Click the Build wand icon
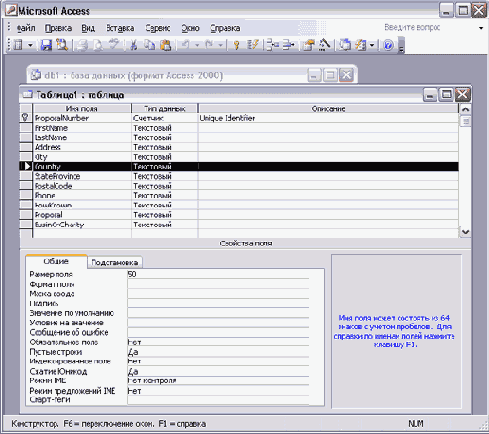 324,45
